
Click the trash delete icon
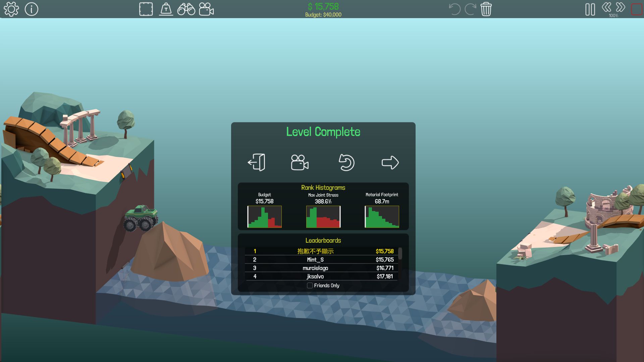point(486,9)
